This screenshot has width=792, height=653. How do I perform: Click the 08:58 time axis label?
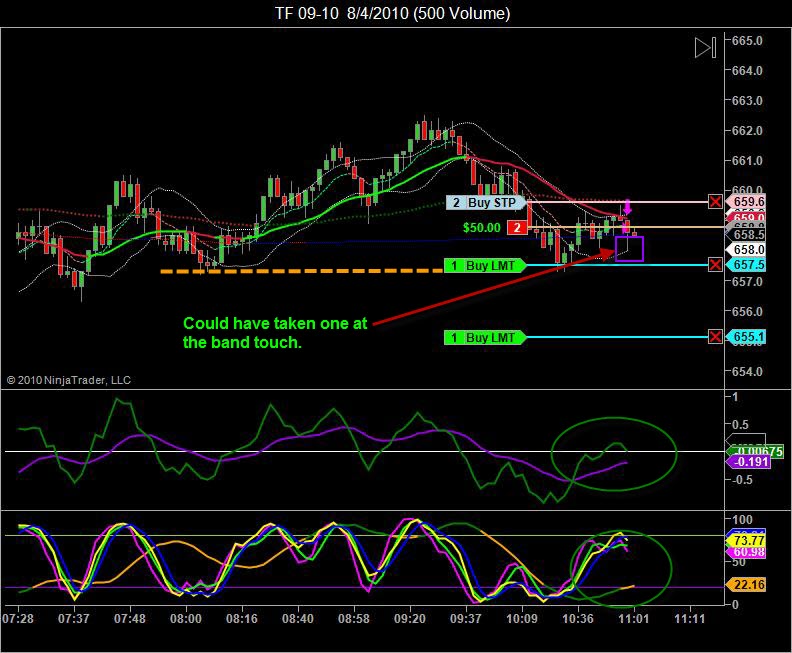coord(354,619)
